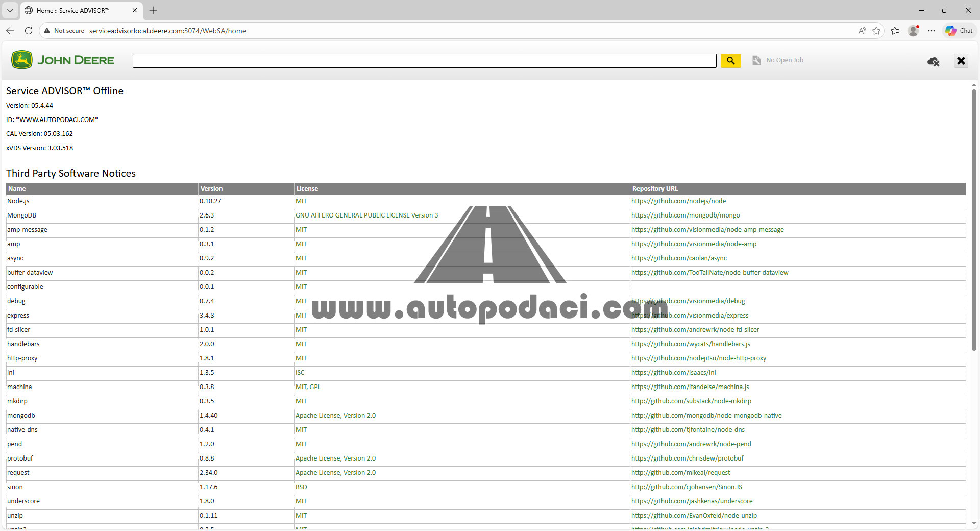980x531 pixels.
Task: Open the Apache License link for mongodb
Action: coord(335,416)
